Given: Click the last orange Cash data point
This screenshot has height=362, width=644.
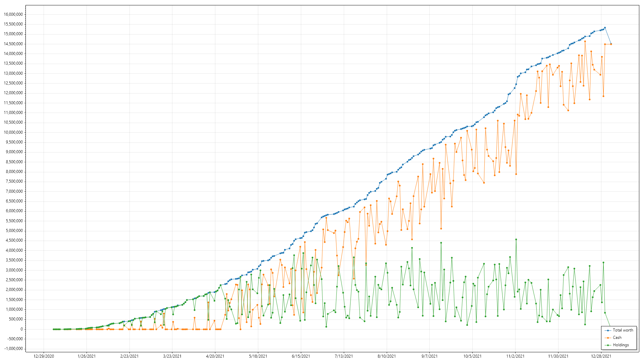Looking at the screenshot, I should click(x=611, y=44).
